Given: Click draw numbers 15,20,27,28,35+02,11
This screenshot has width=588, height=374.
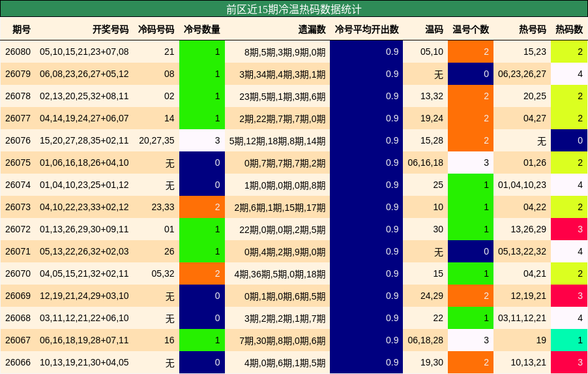Looking at the screenshot, I should click(x=84, y=140).
